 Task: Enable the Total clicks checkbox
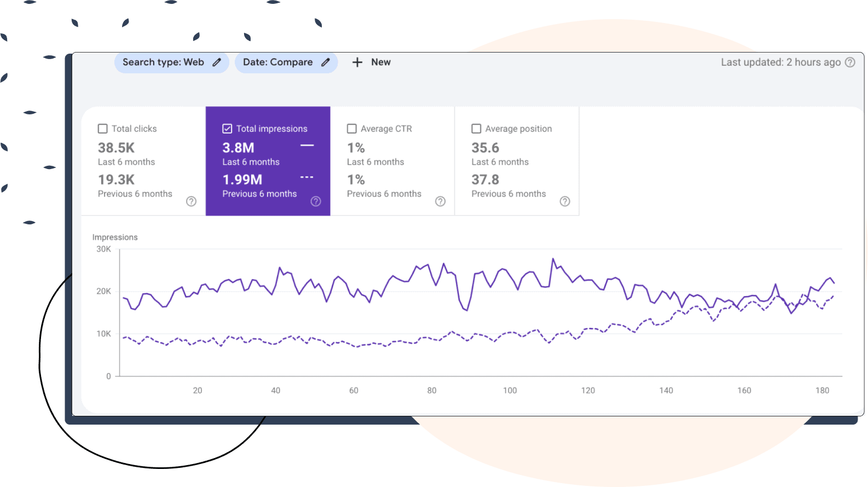click(x=103, y=129)
